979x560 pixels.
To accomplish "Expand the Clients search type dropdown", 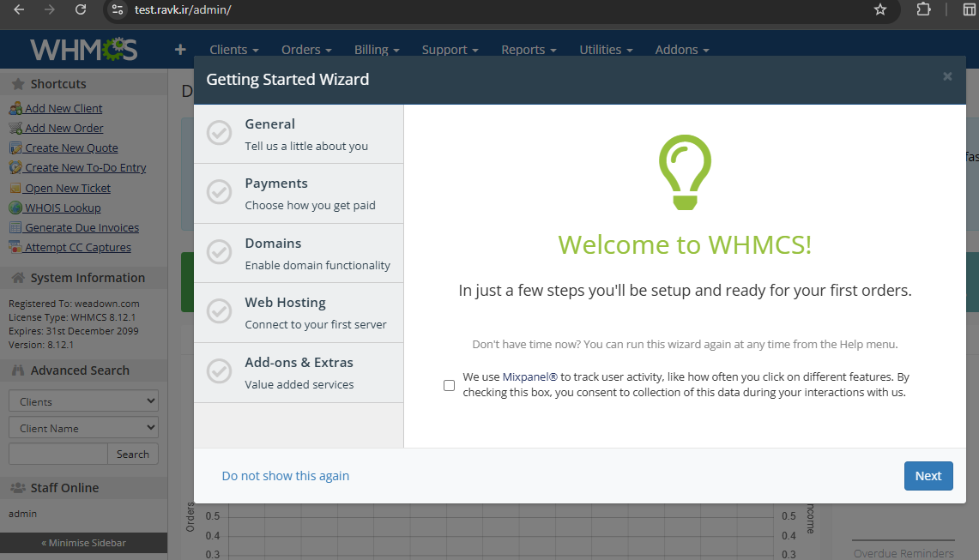I will point(83,401).
